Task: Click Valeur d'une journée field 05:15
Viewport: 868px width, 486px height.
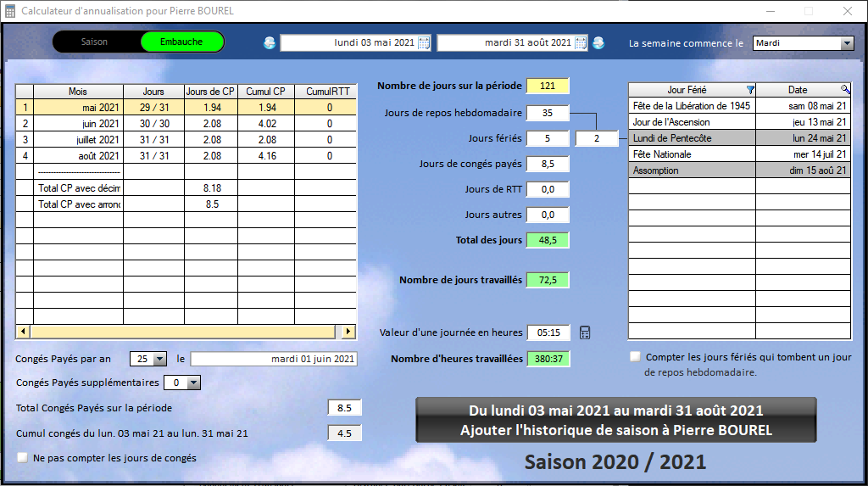Action: [548, 332]
